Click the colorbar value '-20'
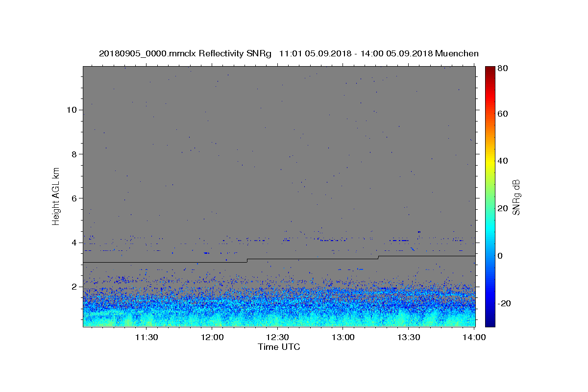Image resolution: width=588 pixels, height=392 pixels. point(505,303)
